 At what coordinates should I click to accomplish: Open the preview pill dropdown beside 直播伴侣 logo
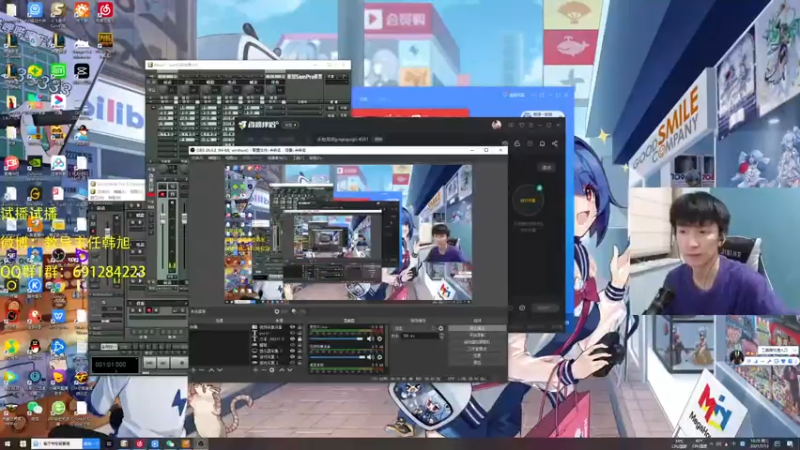(x=290, y=124)
